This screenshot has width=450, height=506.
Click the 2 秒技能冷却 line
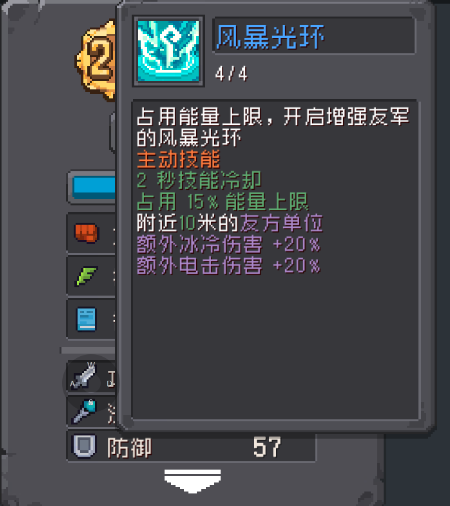click(x=199, y=180)
